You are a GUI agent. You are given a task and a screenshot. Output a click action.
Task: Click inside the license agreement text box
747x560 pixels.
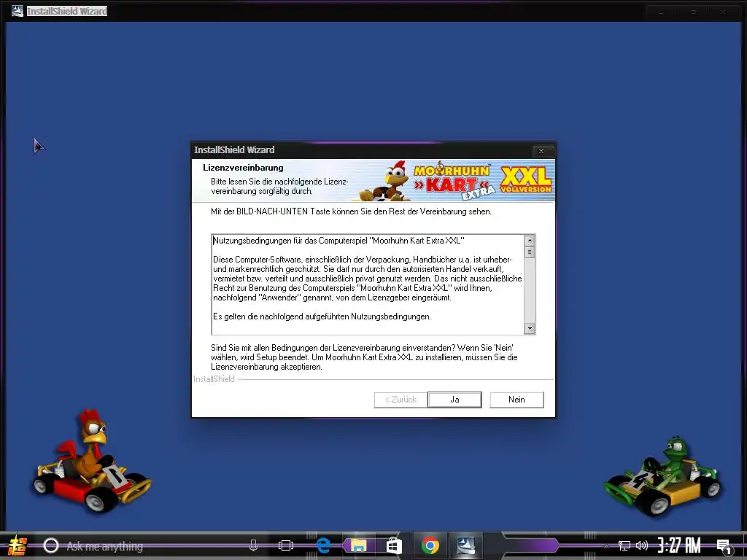(x=368, y=284)
